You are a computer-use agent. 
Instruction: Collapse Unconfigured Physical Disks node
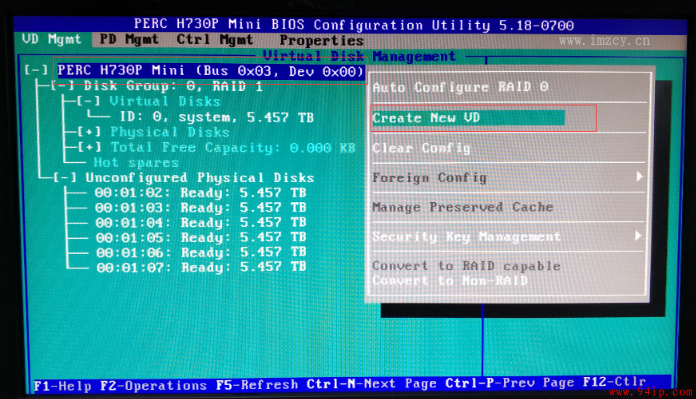[65, 178]
